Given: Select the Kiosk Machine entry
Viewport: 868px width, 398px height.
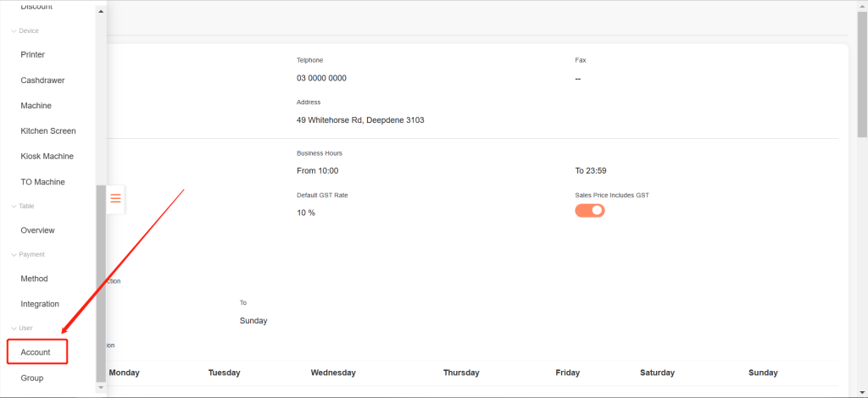Looking at the screenshot, I should click(x=47, y=157).
